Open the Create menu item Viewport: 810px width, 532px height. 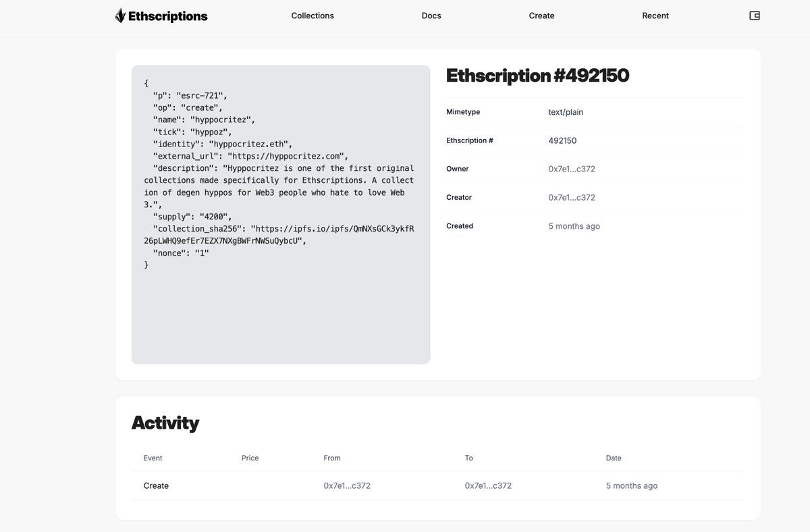(x=541, y=16)
